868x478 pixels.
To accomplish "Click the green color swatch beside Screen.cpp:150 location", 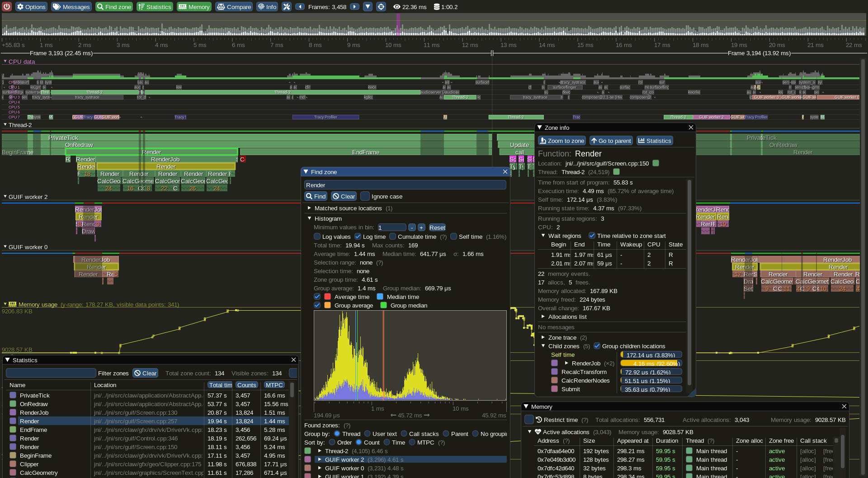I will 656,163.
